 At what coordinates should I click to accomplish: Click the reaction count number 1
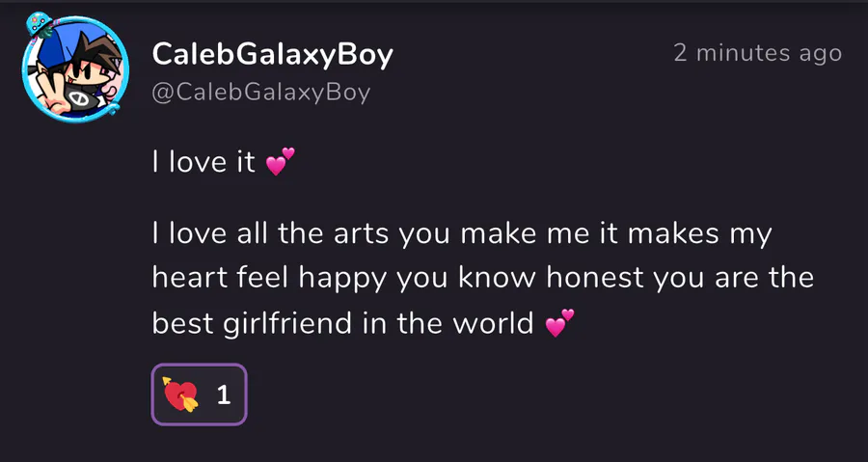click(223, 394)
